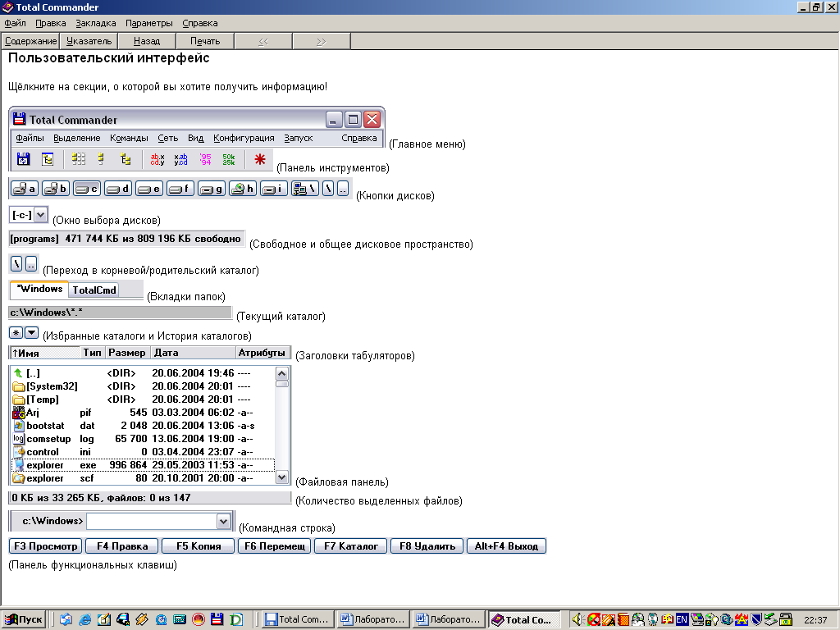
Task: Open the Пуск start menu
Action: [23, 619]
